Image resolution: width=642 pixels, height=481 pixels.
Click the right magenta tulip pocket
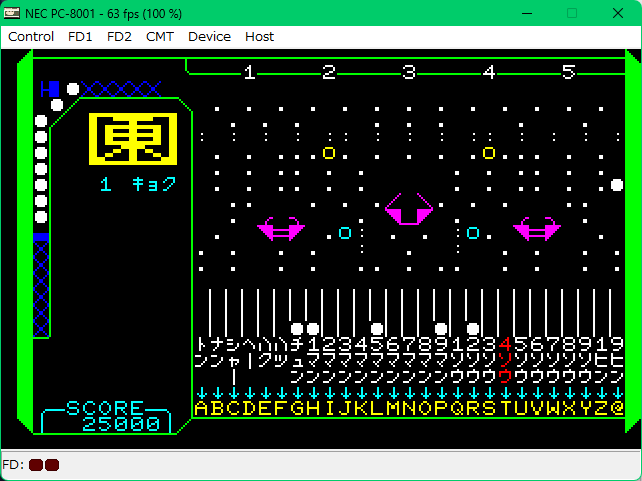coord(537,229)
